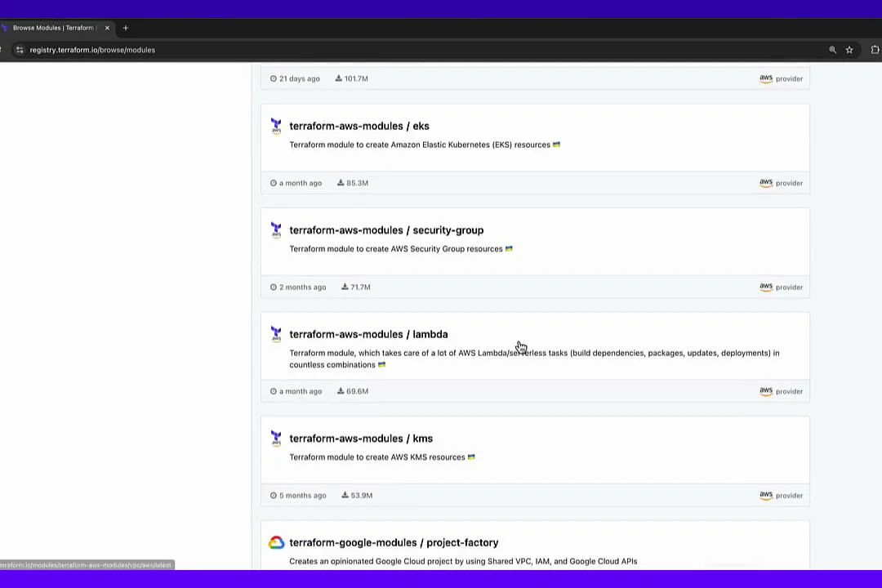Open the terraform-google-modules / project-factory module

(x=394, y=542)
